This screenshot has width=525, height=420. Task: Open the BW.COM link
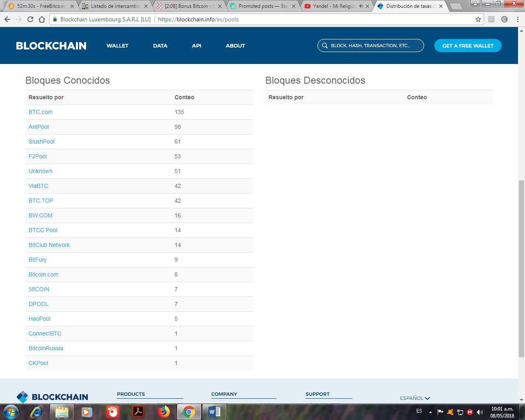tap(41, 215)
